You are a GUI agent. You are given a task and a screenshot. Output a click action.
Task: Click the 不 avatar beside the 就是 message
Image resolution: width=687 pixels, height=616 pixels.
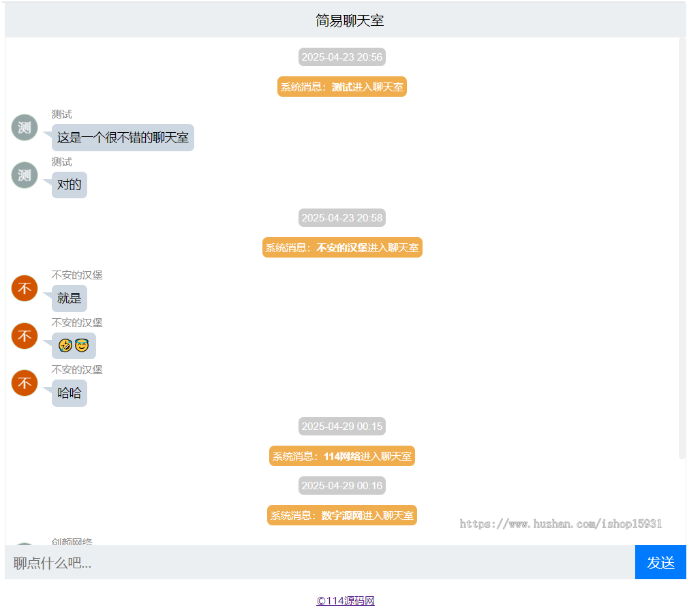click(25, 288)
